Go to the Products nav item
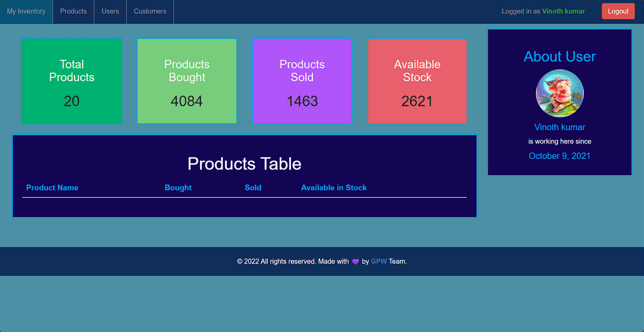Image resolution: width=644 pixels, height=332 pixels. click(74, 11)
